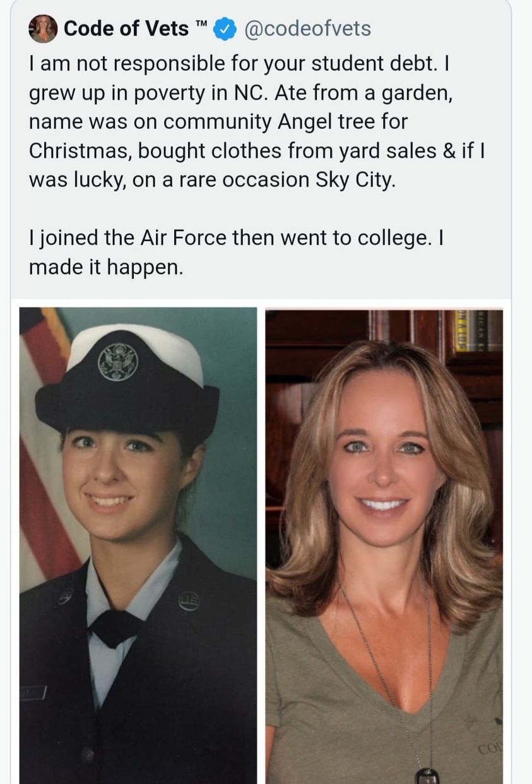The image size is (532, 784).
Task: Click the black neck tab on the uniform
Action: [115, 627]
